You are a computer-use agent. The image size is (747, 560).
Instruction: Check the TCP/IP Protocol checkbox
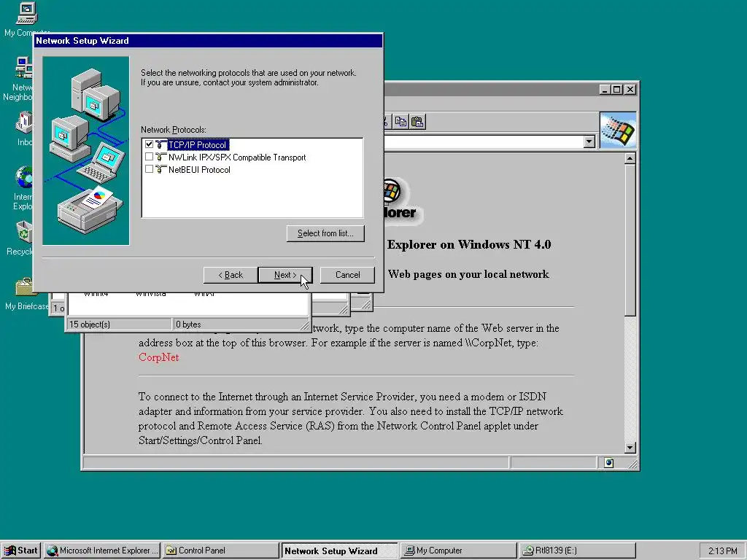pyautogui.click(x=149, y=144)
